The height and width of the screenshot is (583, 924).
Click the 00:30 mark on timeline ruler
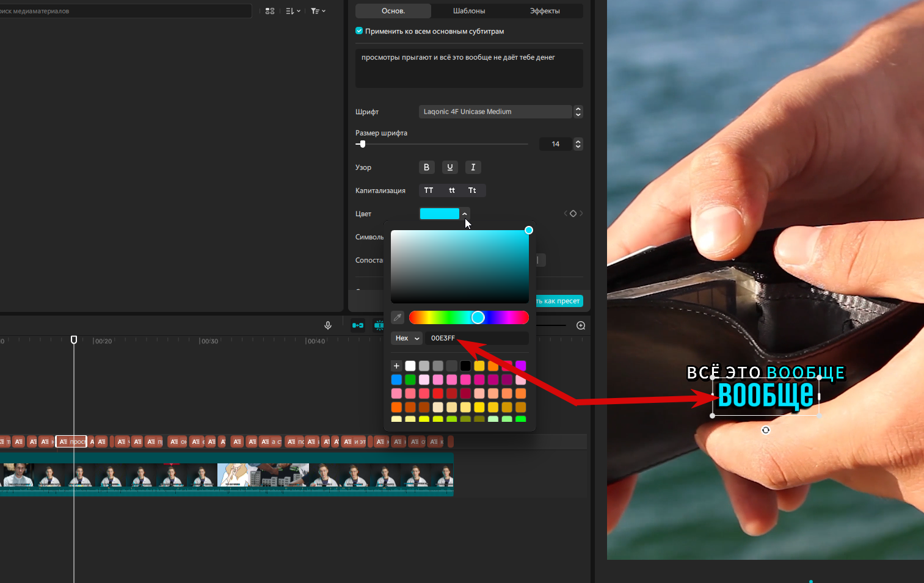[209, 341]
